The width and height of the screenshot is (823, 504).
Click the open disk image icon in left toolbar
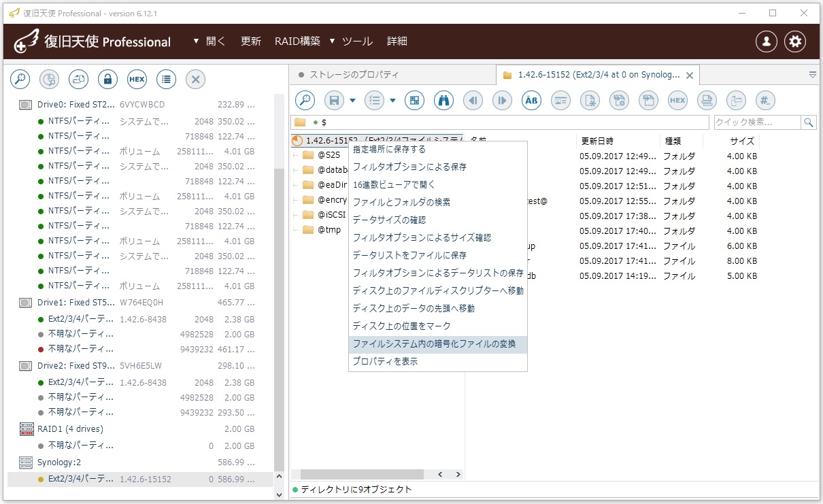click(x=78, y=80)
